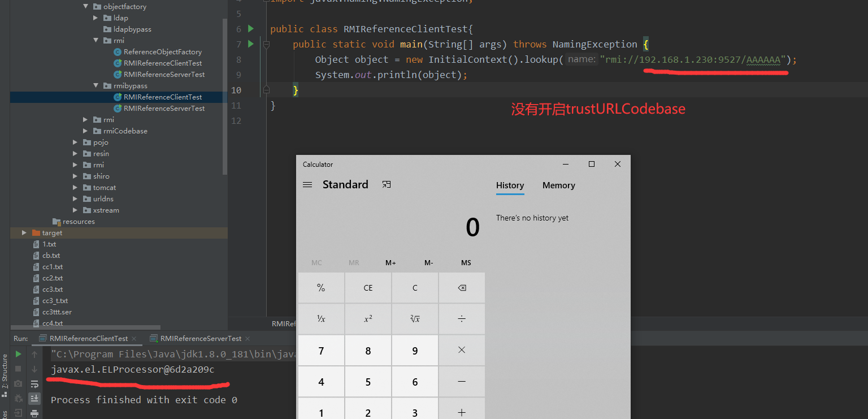Screen dimensions: 868x419
Task: Switch to Calculator Memory tab
Action: pos(559,185)
